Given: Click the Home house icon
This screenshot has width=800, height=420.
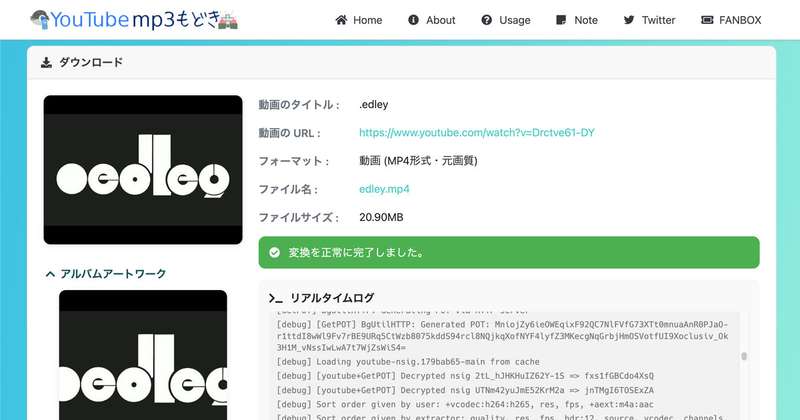Looking at the screenshot, I should click(341, 20).
